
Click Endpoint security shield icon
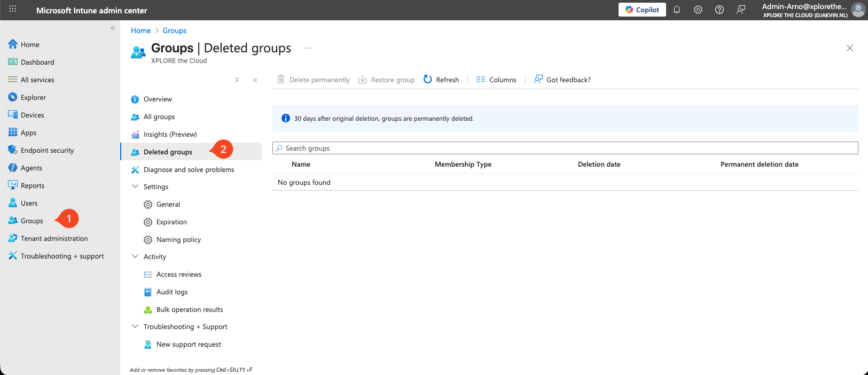point(13,150)
